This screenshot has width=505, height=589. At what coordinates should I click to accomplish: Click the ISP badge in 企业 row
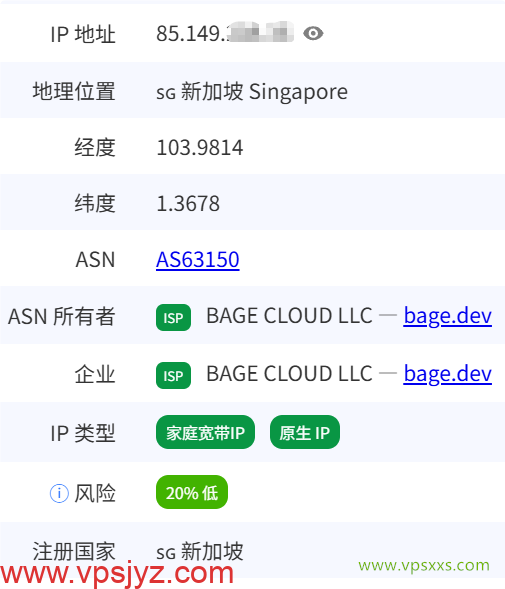click(173, 375)
